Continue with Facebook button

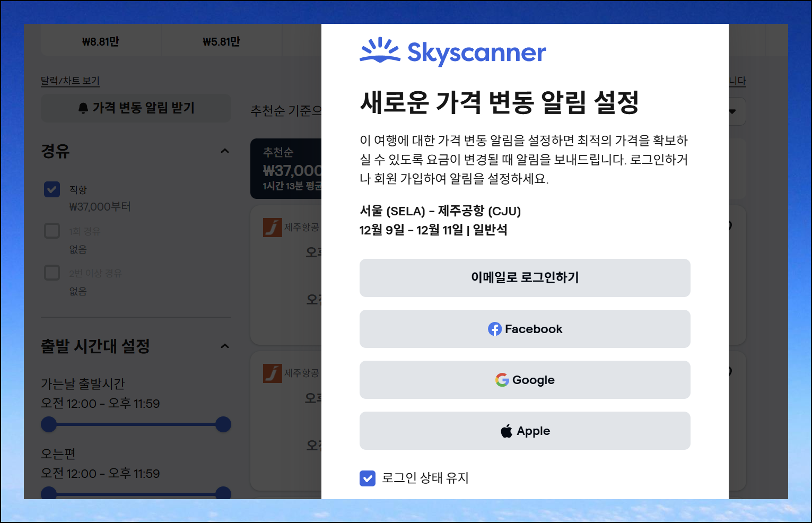(525, 329)
